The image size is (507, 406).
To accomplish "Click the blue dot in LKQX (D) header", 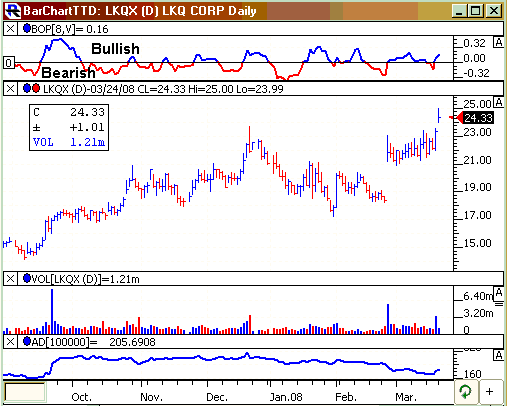I will tap(27, 88).
